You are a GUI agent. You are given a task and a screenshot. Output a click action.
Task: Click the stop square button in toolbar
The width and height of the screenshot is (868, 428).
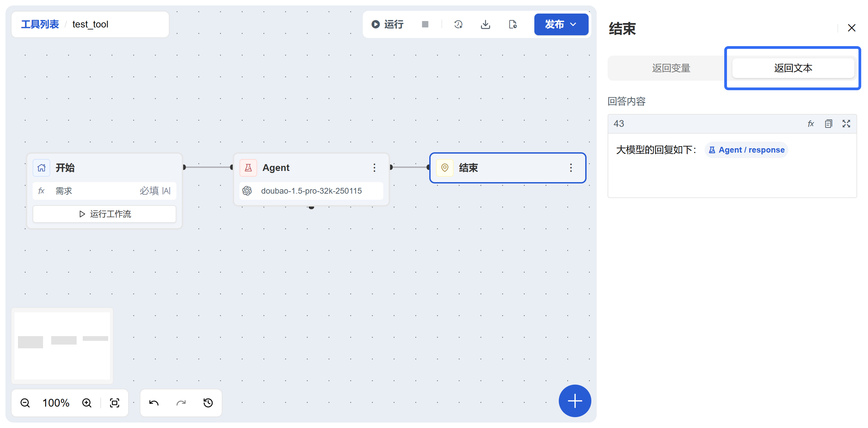click(x=425, y=24)
